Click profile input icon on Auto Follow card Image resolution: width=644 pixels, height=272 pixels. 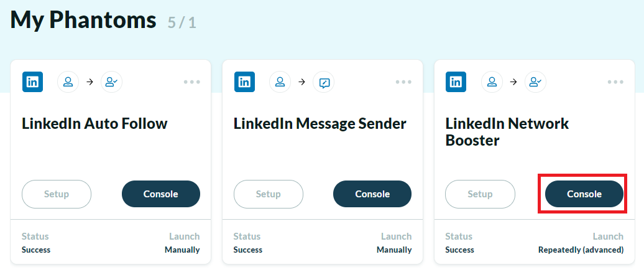coord(68,82)
